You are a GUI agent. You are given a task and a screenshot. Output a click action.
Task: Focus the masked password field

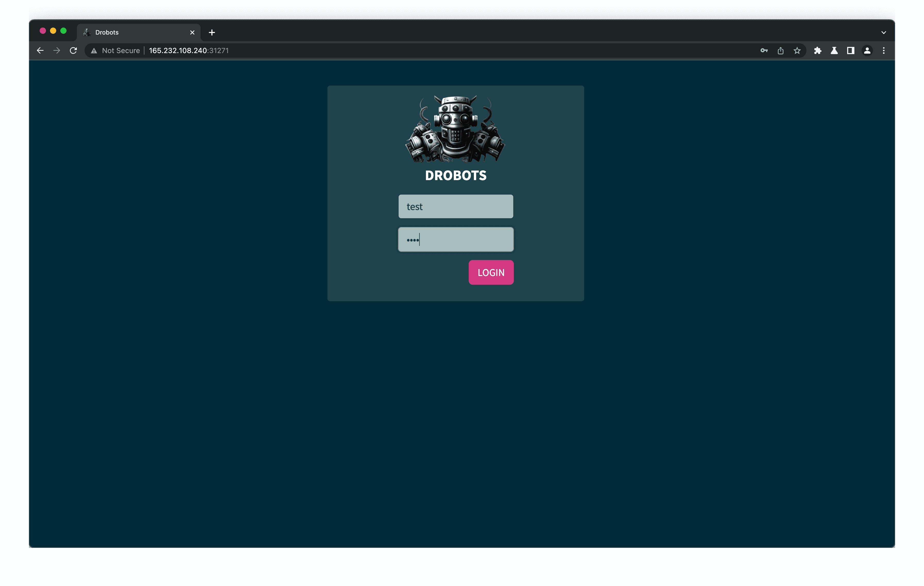[x=456, y=240]
